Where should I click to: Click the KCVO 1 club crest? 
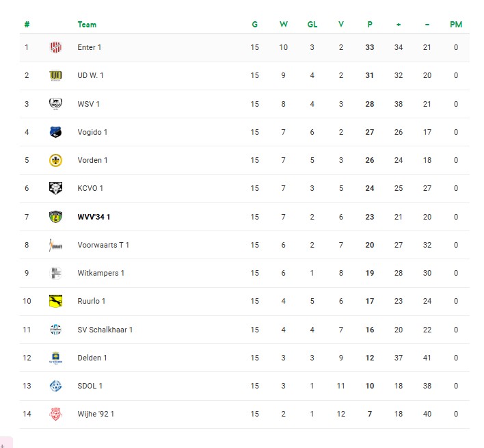point(55,188)
